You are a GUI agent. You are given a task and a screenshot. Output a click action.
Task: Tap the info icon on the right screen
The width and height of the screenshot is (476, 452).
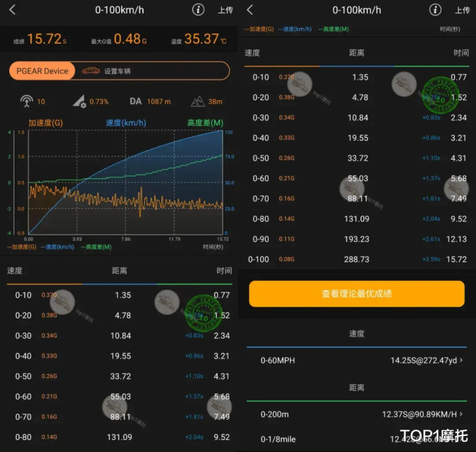(435, 10)
